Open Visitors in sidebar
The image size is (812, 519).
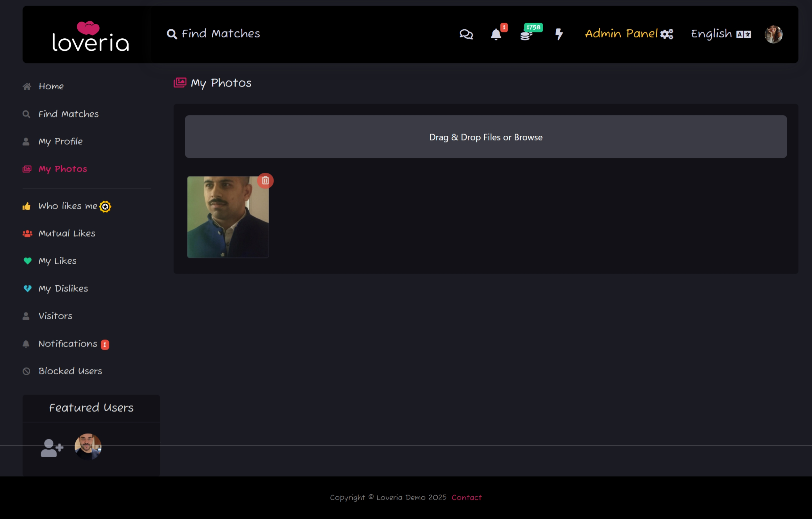pyautogui.click(x=55, y=316)
